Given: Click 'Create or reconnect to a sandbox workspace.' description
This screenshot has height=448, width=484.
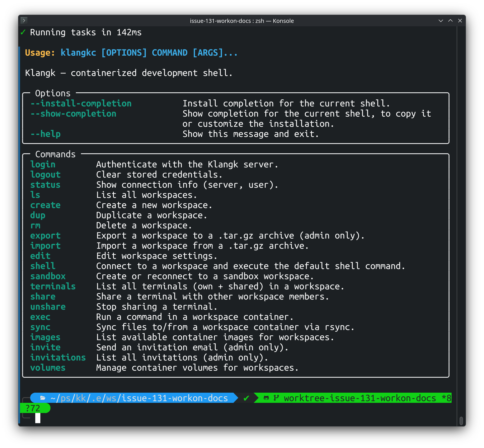Looking at the screenshot, I should tap(205, 276).
